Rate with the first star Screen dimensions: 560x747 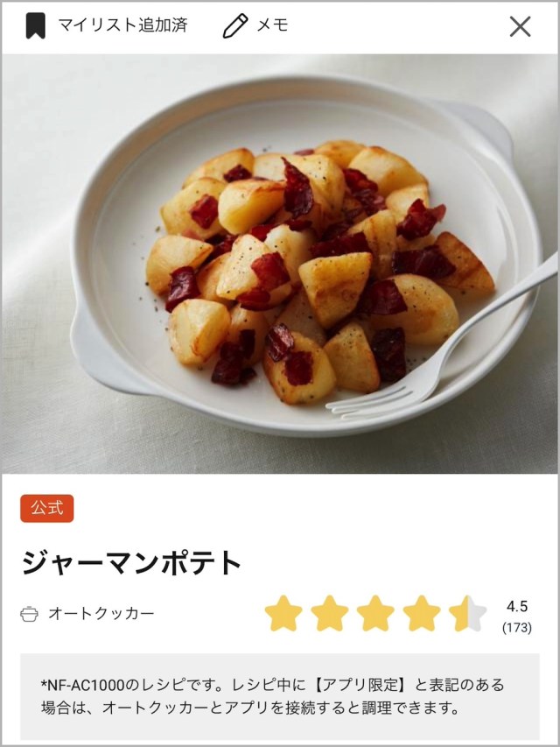283,614
